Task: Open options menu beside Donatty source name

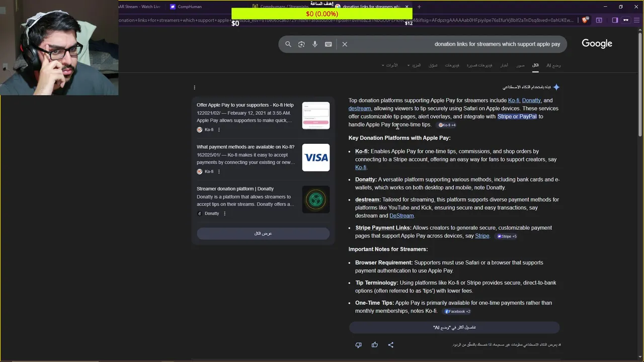Action: (x=224, y=214)
